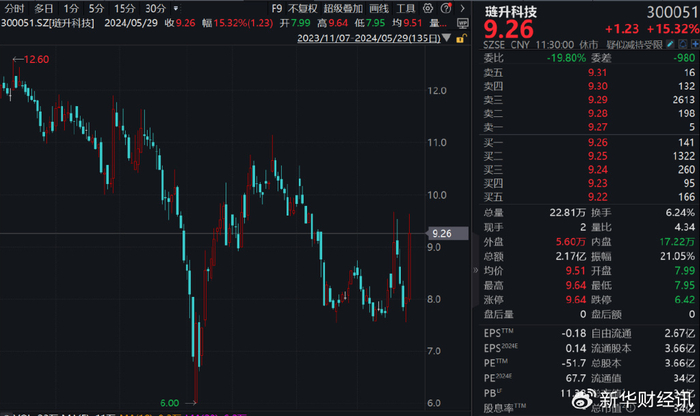Image resolution: width=700 pixels, height=416 pixels.
Task: Click the 委差 -980 value
Action: click(x=684, y=58)
